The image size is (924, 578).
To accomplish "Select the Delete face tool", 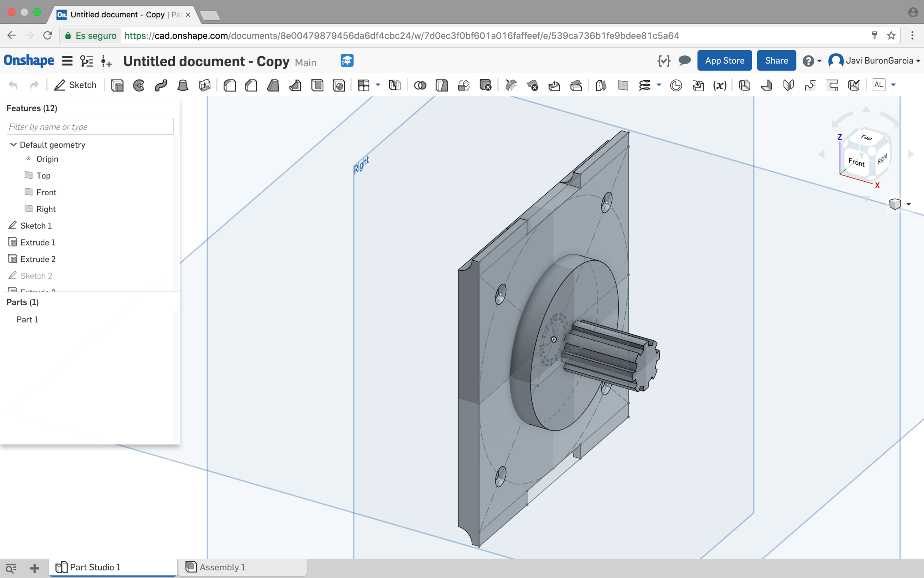I will coord(533,85).
